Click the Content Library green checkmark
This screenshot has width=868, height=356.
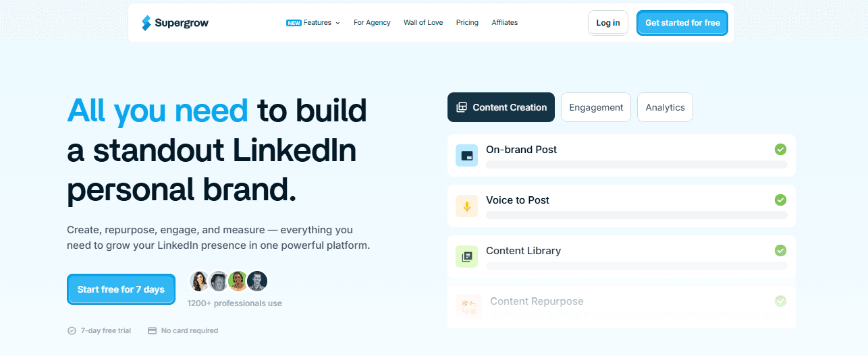[780, 250]
